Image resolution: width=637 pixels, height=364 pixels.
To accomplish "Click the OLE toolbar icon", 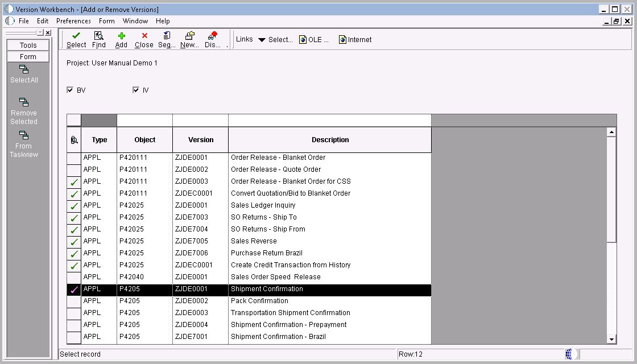I will click(x=313, y=39).
